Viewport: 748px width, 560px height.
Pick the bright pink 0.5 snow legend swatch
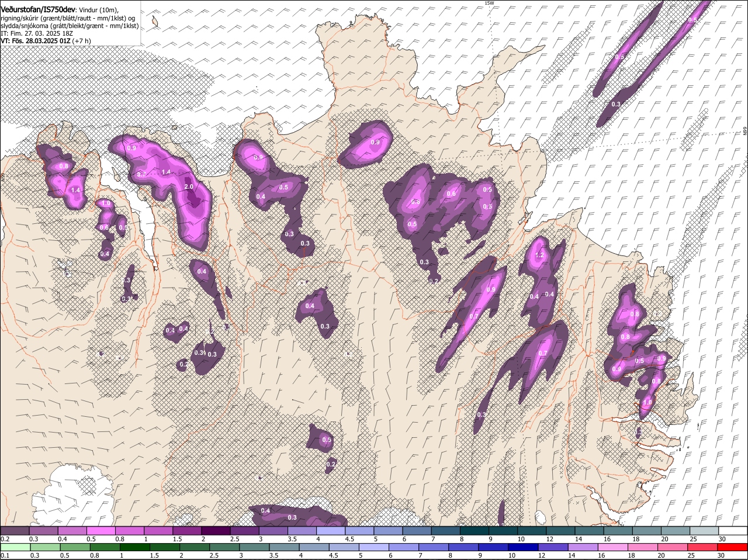(101, 530)
